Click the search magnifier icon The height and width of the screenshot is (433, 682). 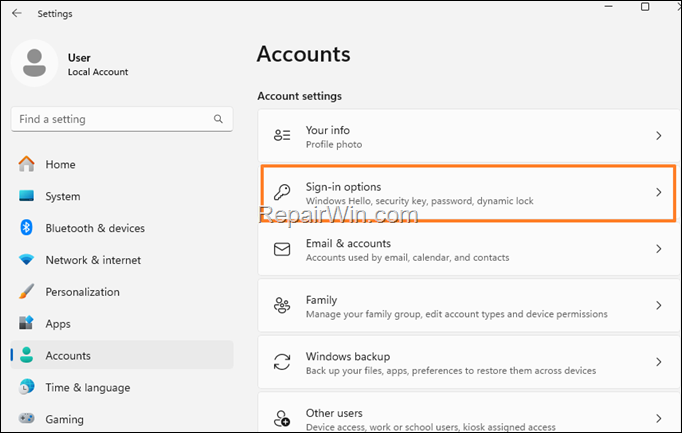click(x=218, y=119)
